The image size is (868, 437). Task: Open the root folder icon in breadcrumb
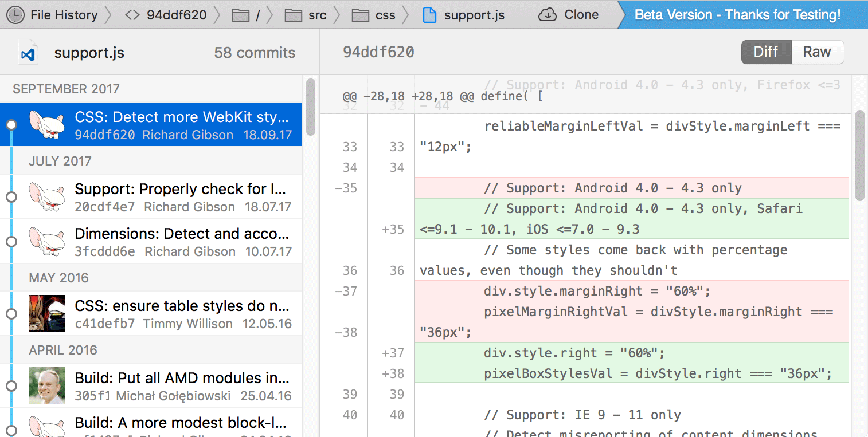coord(241,15)
